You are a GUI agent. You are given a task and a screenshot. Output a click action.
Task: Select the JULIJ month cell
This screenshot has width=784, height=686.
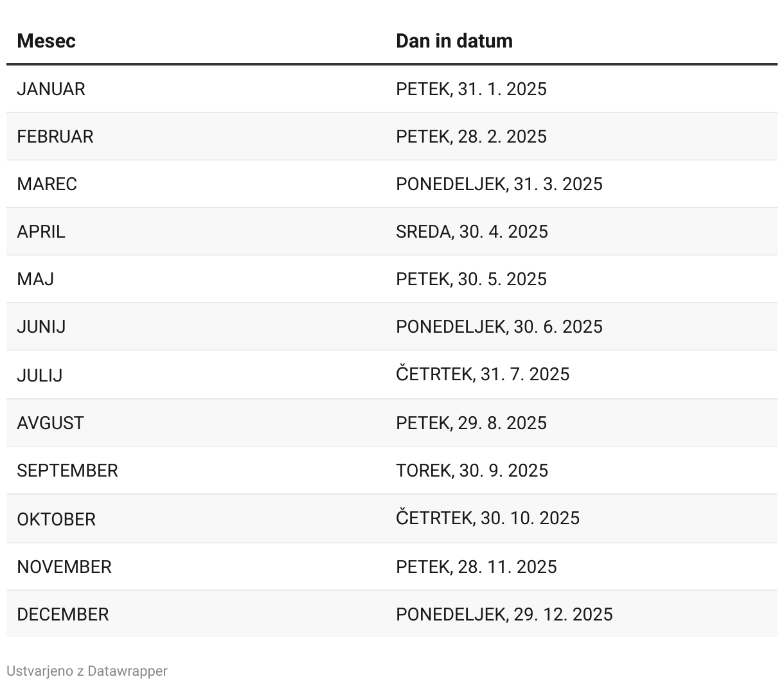click(x=40, y=374)
